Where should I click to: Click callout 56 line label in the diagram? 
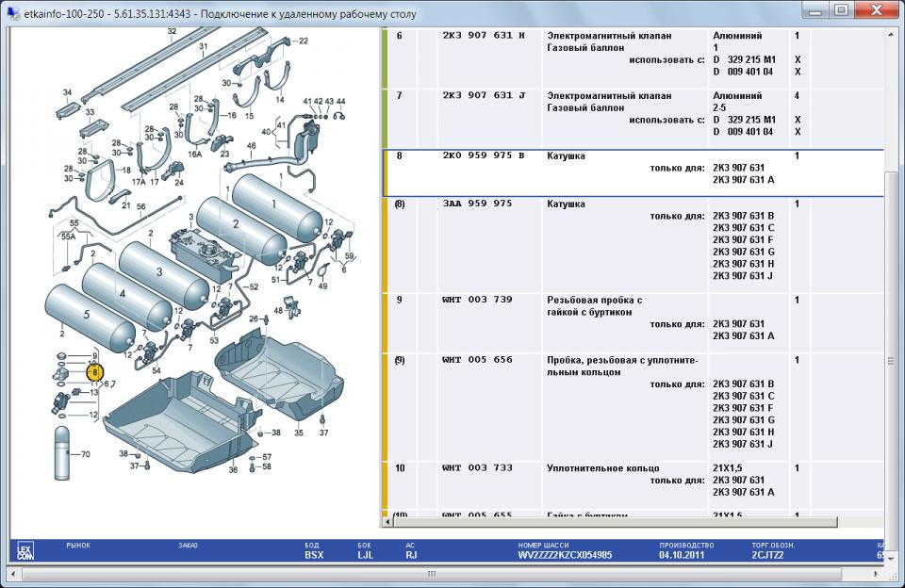click(x=140, y=206)
